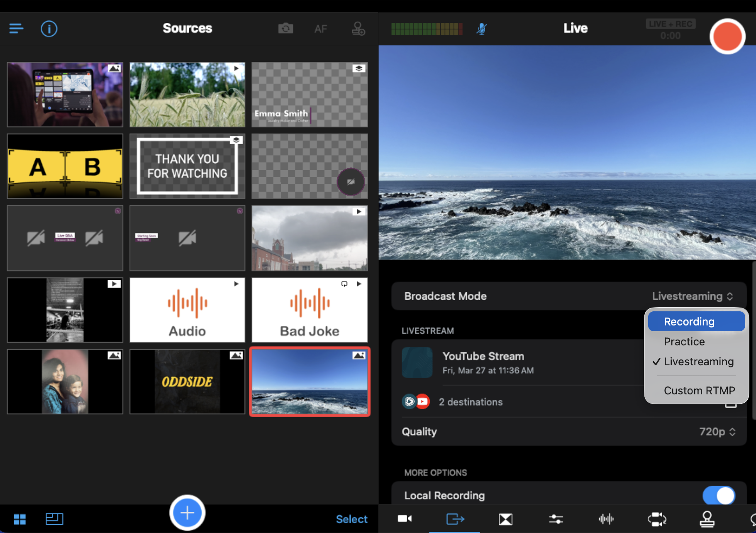Viewport: 756px width, 533px height.
Task: Open the audio waveform tab
Action: click(606, 519)
